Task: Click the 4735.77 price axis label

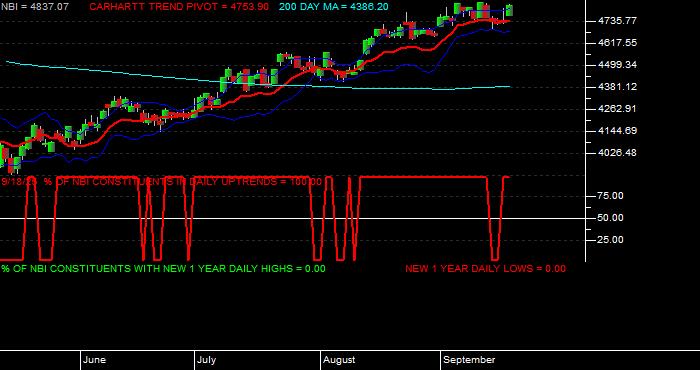Action: coord(617,21)
